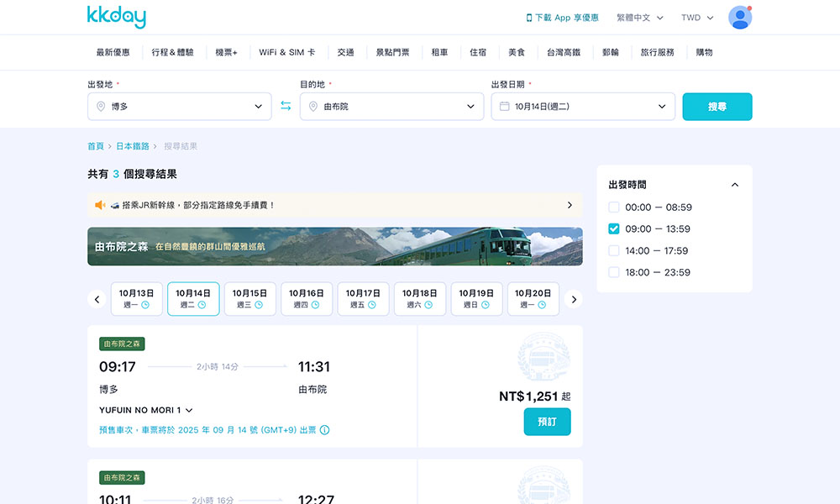
Task: Select the 10月14日 週二 date tab
Action: [x=193, y=299]
